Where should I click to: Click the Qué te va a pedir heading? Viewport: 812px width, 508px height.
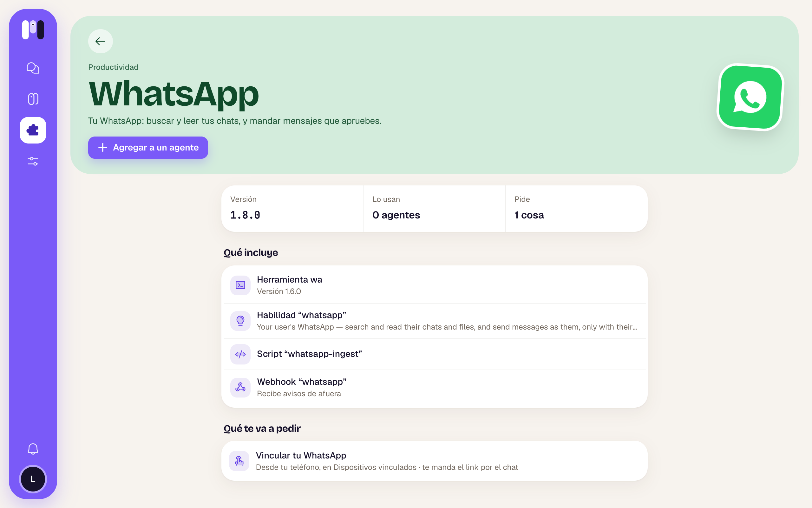click(262, 429)
